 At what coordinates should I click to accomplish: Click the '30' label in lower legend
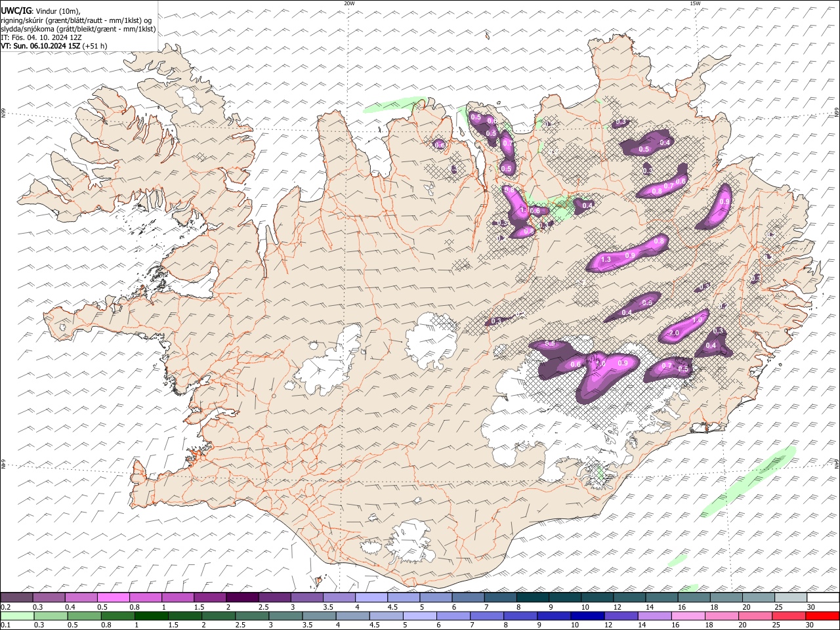click(x=810, y=625)
